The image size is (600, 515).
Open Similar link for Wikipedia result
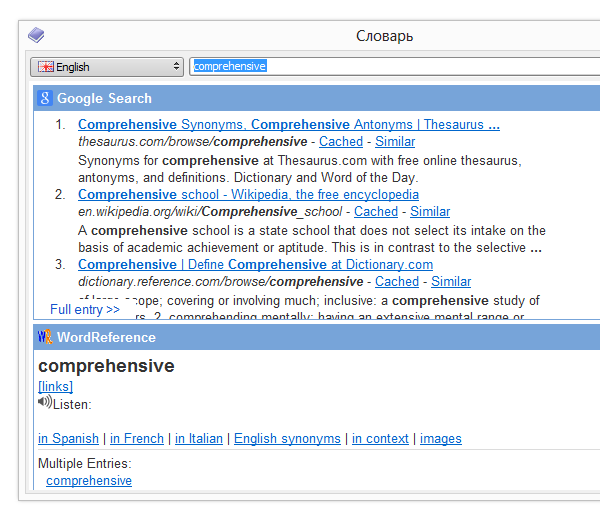coord(430,212)
